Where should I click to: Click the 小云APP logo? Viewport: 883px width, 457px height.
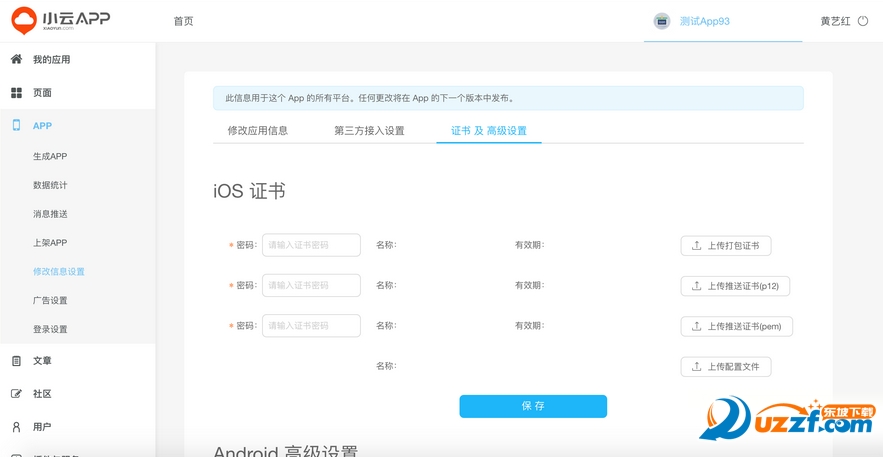[60, 20]
